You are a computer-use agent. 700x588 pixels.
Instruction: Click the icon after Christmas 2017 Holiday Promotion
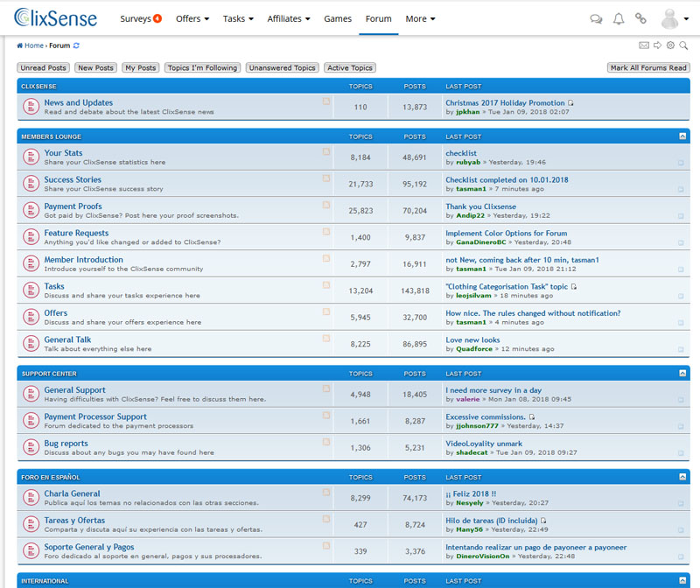pos(570,102)
